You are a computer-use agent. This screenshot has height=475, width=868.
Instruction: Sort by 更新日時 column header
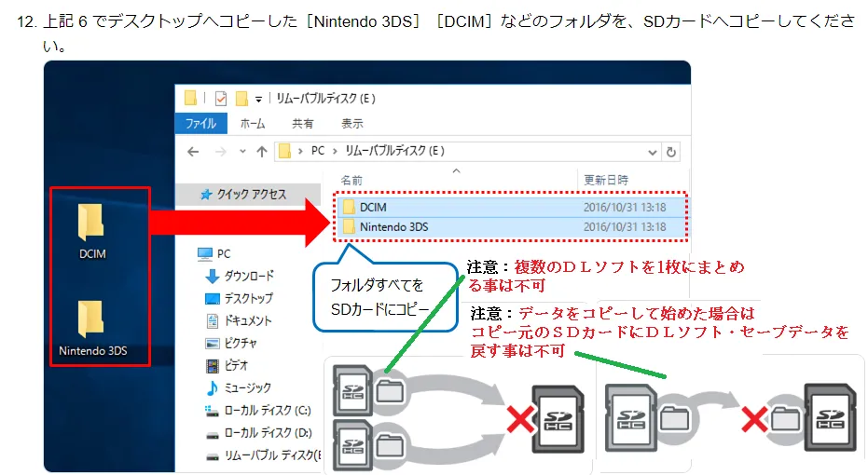coord(606,181)
